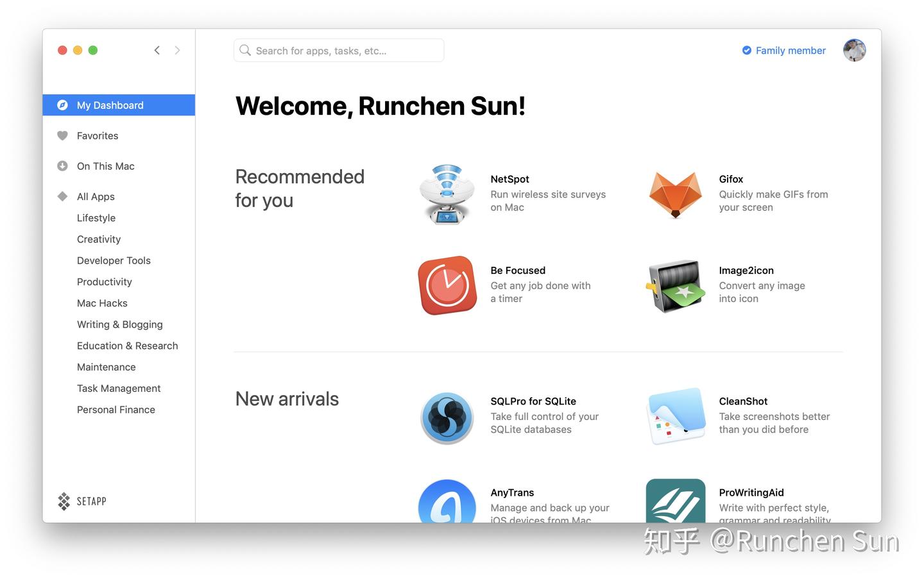Open the Developer Tools category
Viewport: 924px width, 579px height.
114,260
